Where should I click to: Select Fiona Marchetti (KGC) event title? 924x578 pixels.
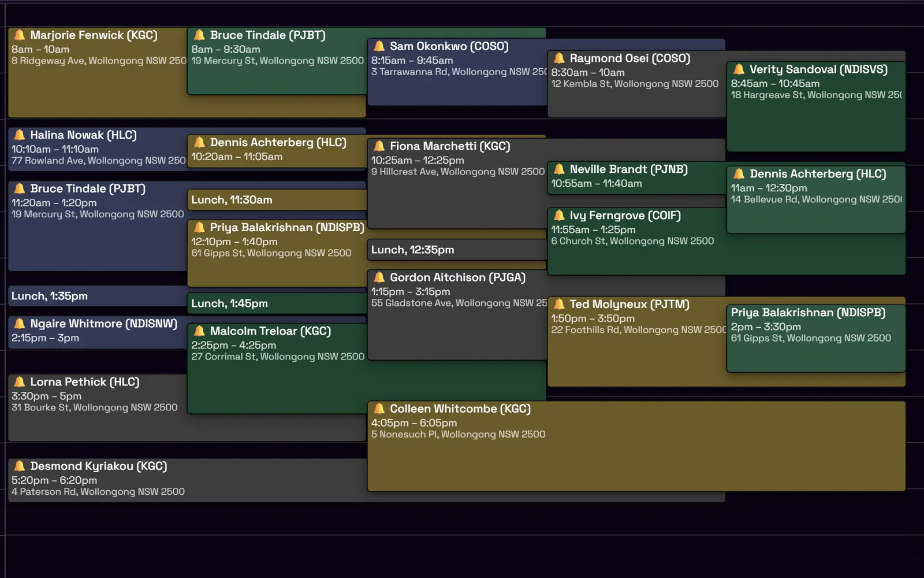pyautogui.click(x=450, y=146)
